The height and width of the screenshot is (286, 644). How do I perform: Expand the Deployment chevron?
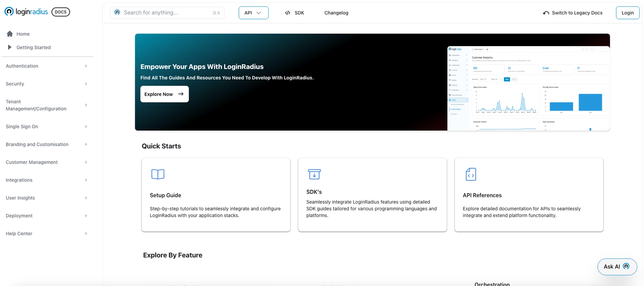(x=86, y=216)
